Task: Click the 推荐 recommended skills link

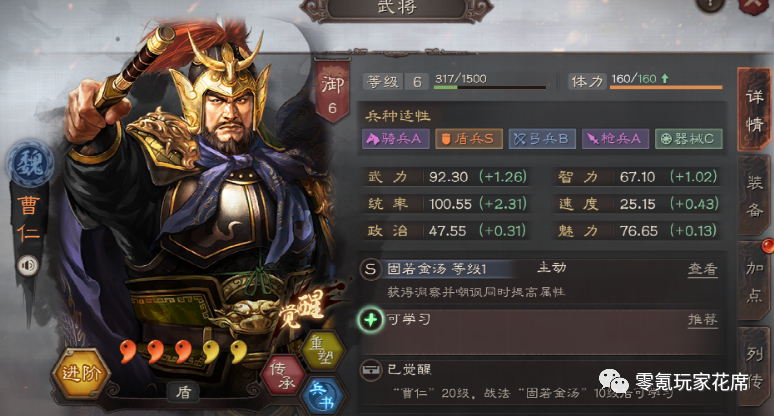Action: pos(703,320)
